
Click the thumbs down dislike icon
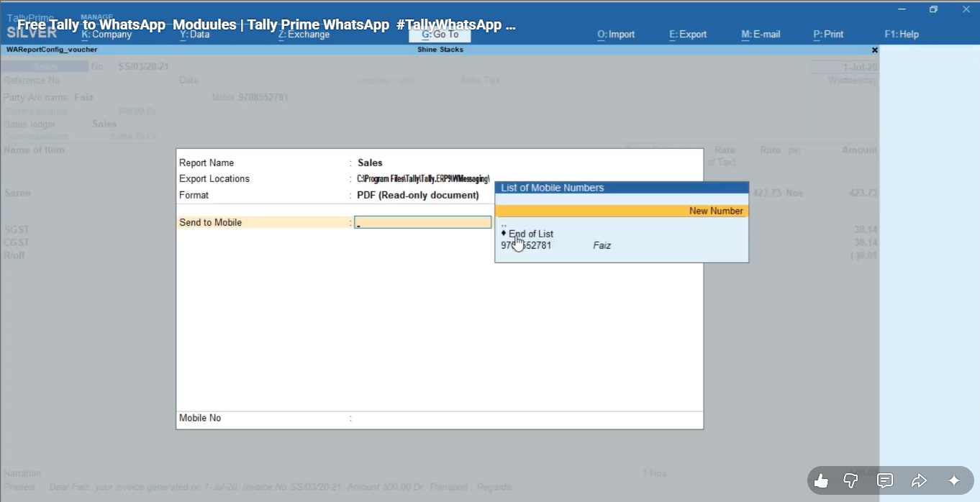pos(850,481)
